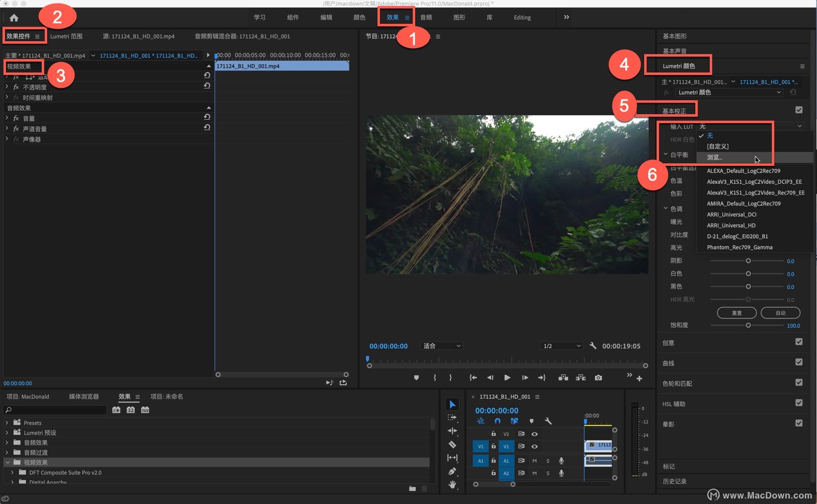Go to Out point in monitor

542,378
